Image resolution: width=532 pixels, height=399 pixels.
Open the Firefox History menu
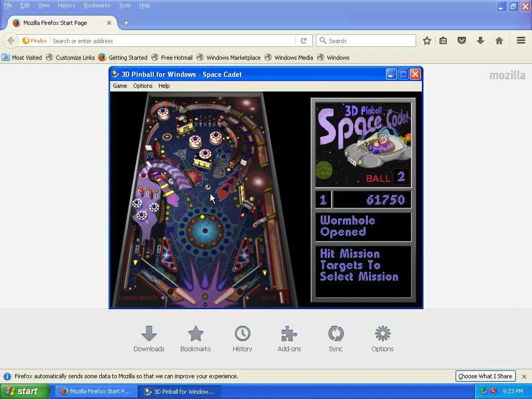pyautogui.click(x=66, y=5)
